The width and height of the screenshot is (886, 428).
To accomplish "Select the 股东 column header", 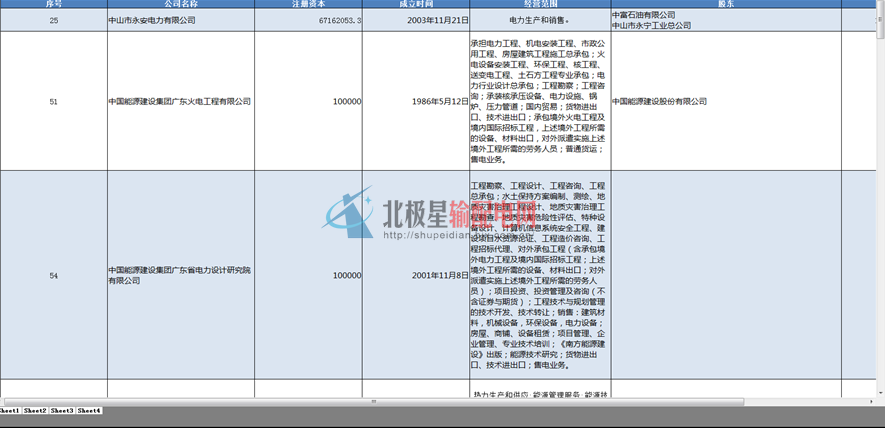I will [726, 3].
